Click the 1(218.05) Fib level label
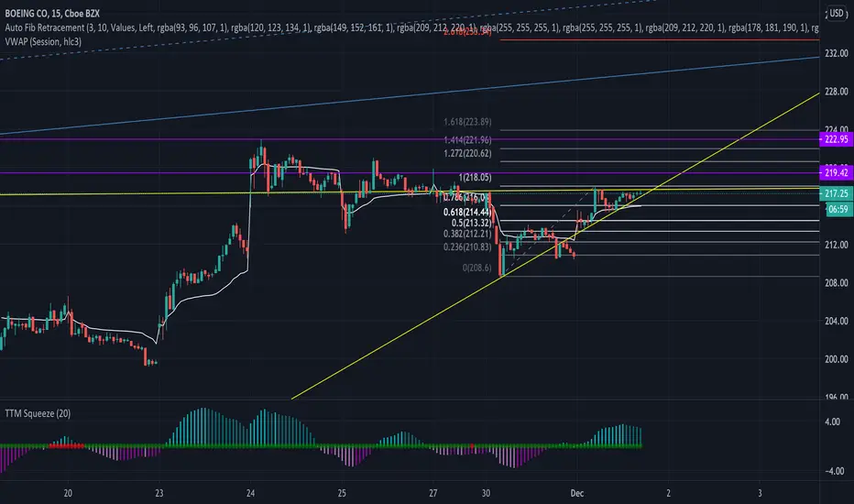This screenshot has width=854, height=504. click(x=475, y=178)
